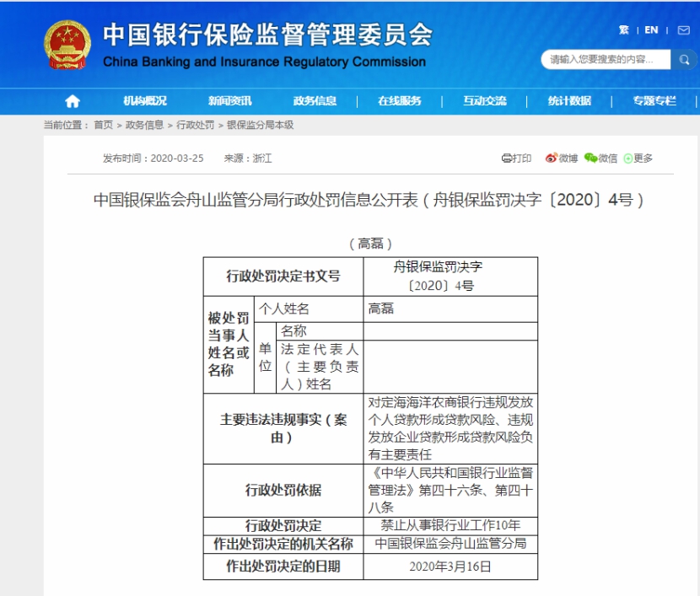This screenshot has width=700, height=596.
Task: Open the 互动交流 menu
Action: [484, 101]
